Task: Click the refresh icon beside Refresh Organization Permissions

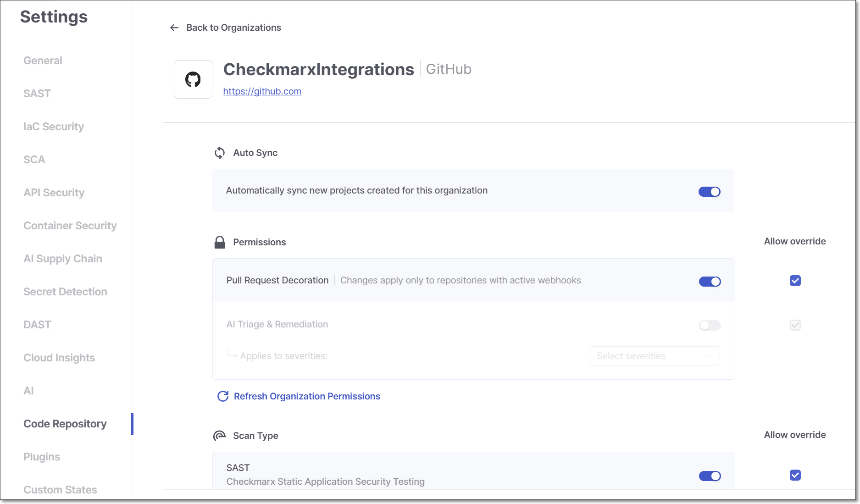Action: (x=223, y=396)
